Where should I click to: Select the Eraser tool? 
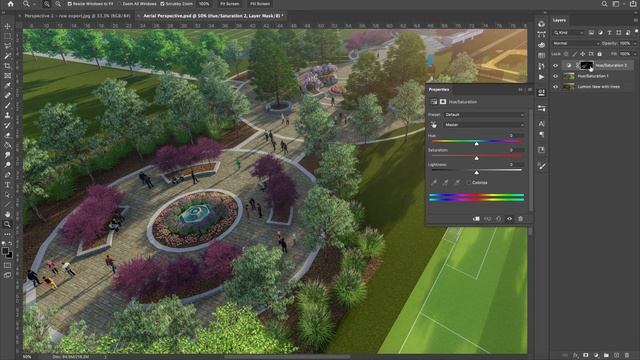[7, 135]
